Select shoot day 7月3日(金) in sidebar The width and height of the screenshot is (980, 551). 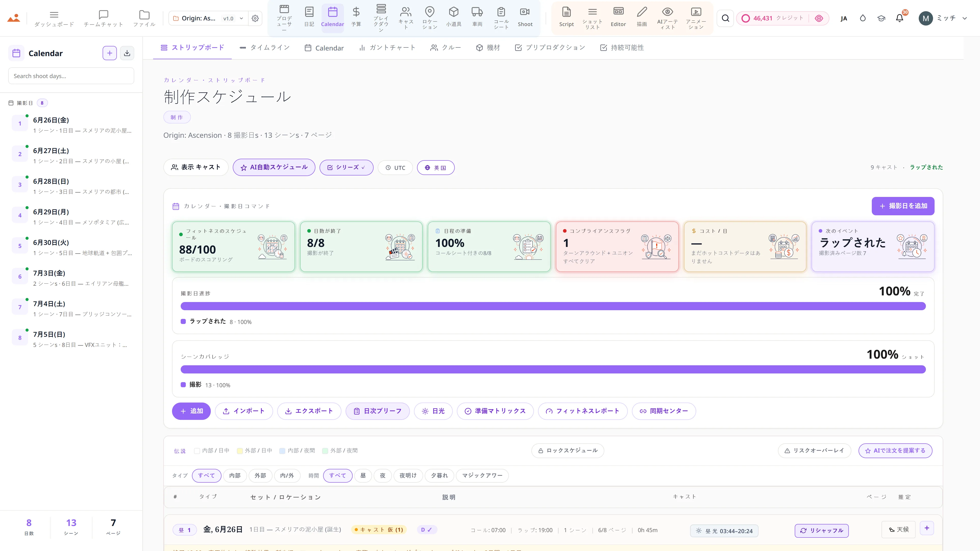(71, 278)
